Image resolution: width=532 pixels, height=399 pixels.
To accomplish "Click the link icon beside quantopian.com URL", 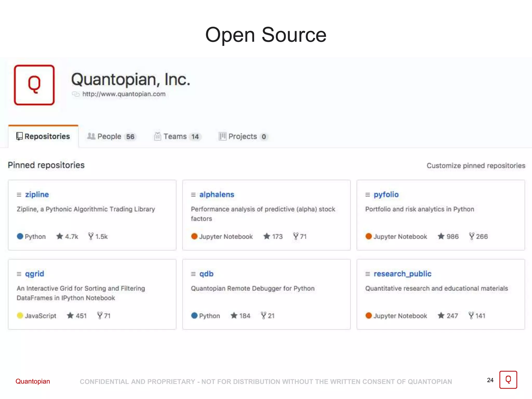I will click(76, 94).
